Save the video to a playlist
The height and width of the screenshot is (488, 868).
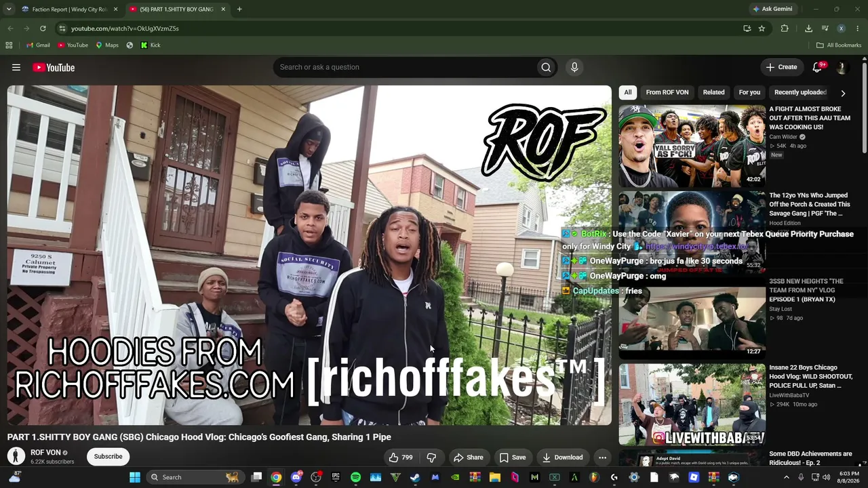pyautogui.click(x=513, y=457)
